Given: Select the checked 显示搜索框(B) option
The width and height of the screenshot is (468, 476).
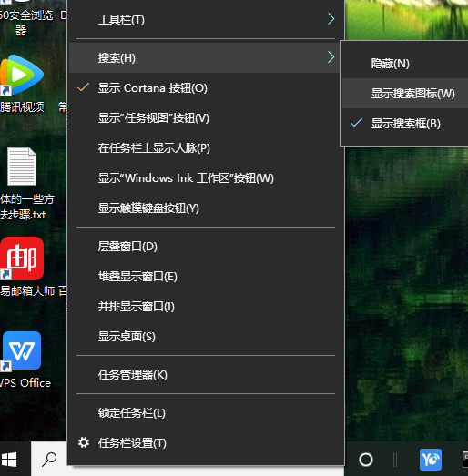Looking at the screenshot, I should tap(404, 124).
